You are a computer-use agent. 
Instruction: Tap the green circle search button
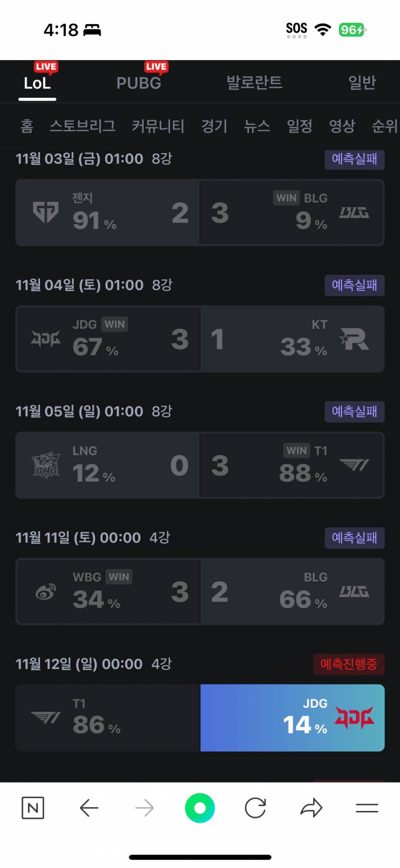click(200, 807)
